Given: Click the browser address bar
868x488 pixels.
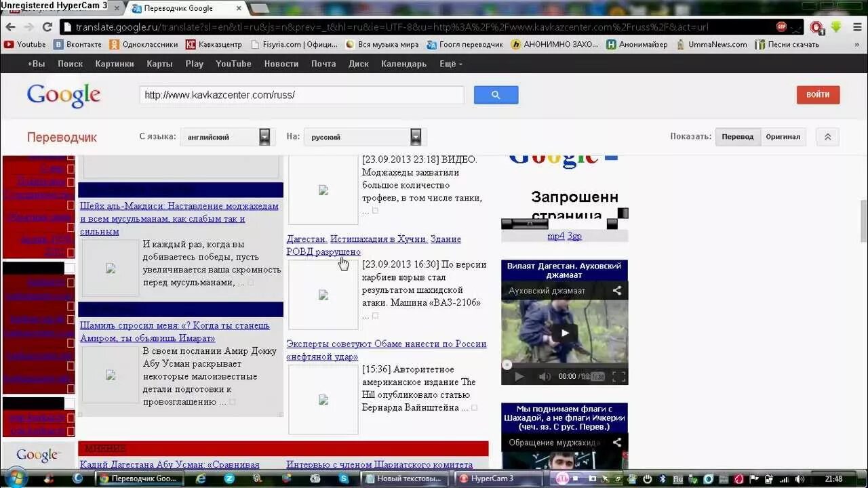Looking at the screenshot, I should click(x=420, y=27).
